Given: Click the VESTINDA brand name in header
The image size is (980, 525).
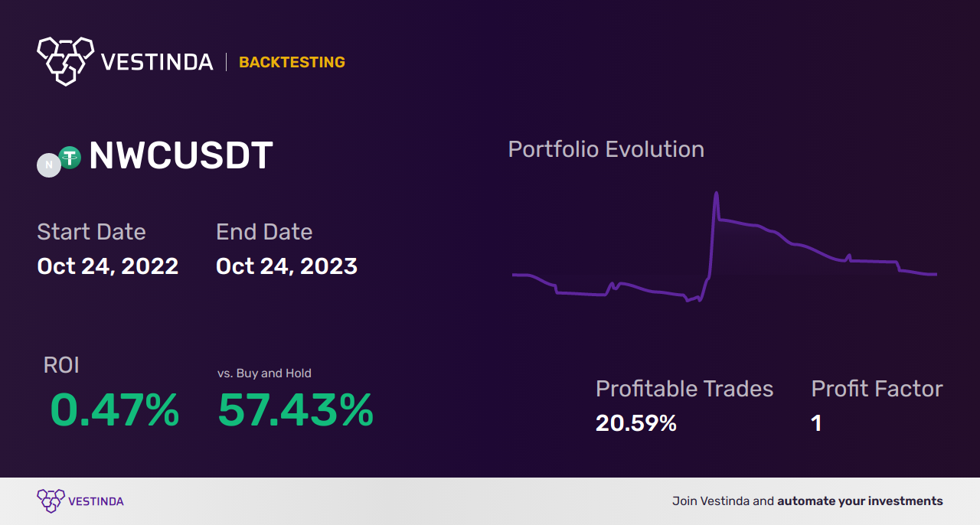Looking at the screenshot, I should [x=157, y=62].
